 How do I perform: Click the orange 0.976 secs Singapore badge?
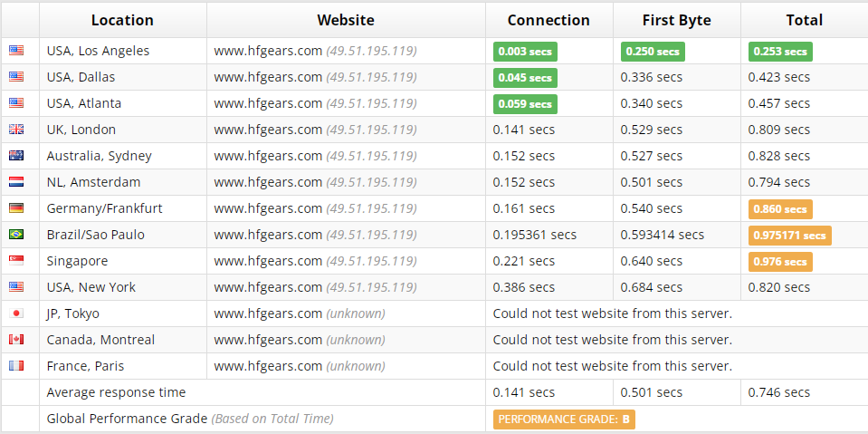point(780,262)
